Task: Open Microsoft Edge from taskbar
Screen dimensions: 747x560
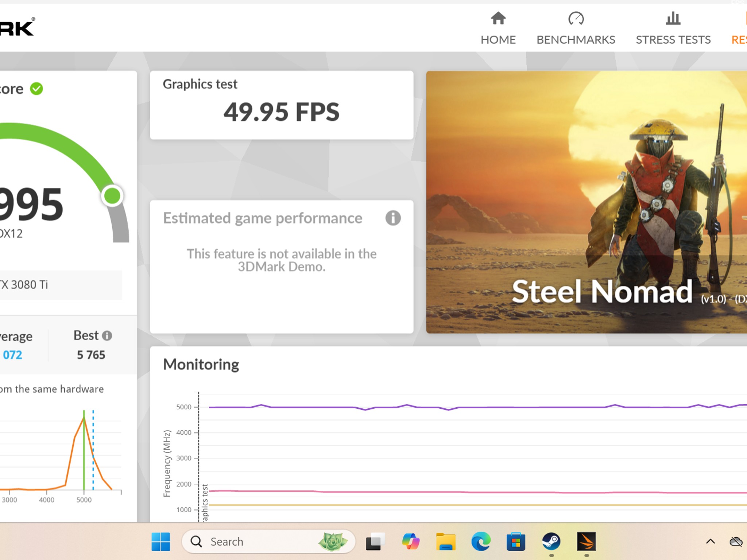Action: pos(481,542)
